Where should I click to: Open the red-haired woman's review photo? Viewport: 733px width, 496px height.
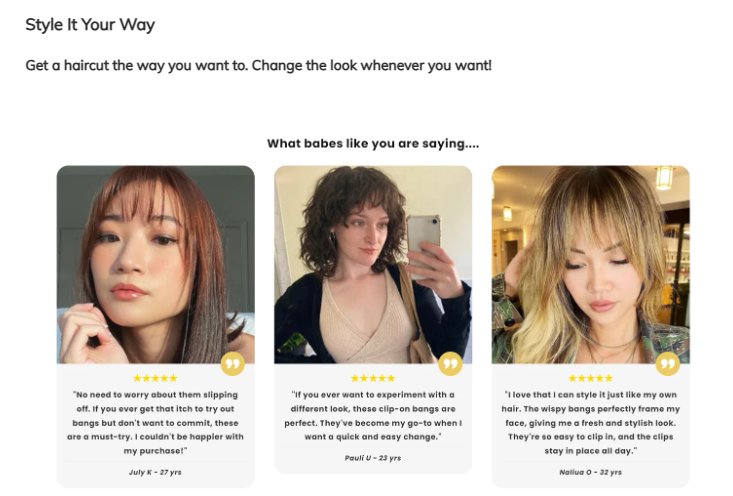pyautogui.click(x=156, y=265)
